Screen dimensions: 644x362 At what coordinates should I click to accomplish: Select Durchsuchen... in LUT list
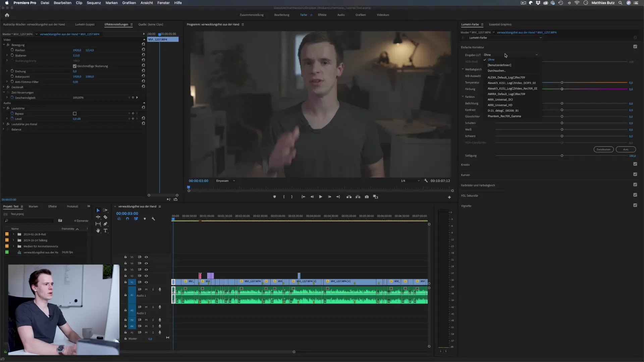(x=496, y=71)
